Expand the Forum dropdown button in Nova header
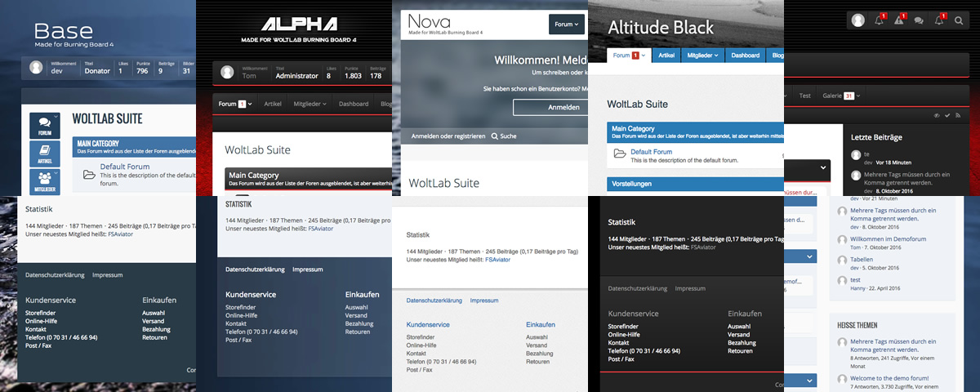The width and height of the screenshot is (980, 392). coord(567,24)
